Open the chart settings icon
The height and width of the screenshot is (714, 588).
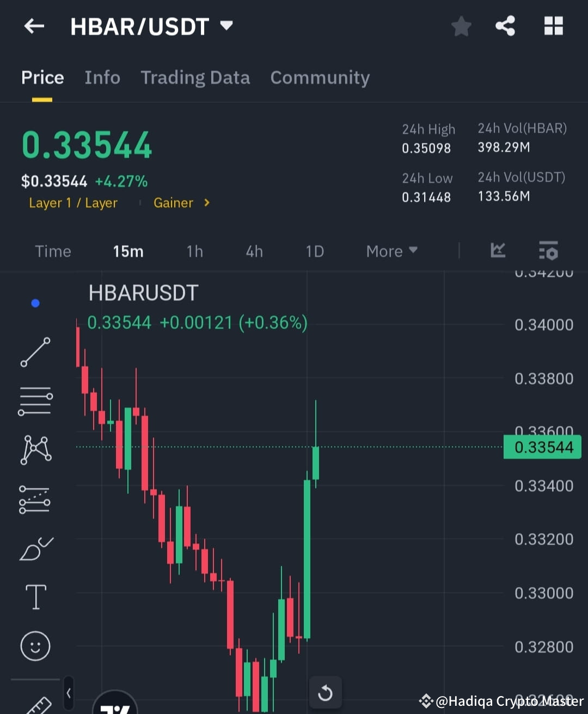[x=548, y=251]
